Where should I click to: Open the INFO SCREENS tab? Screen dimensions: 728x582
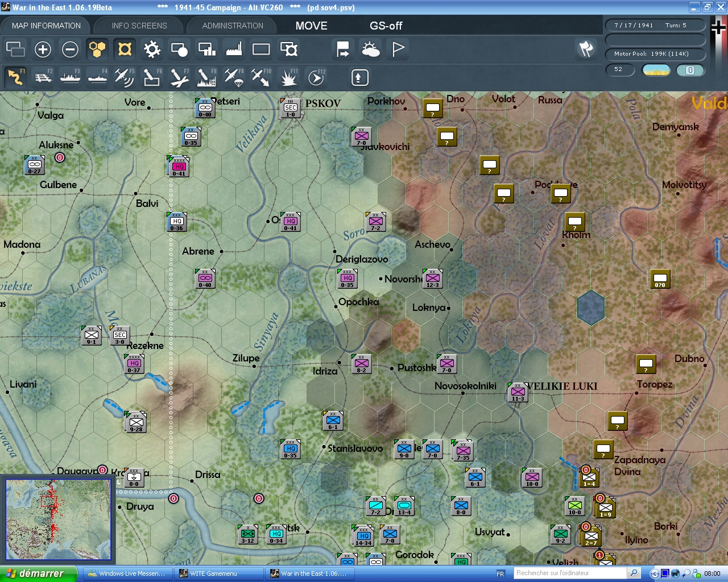coord(139,26)
